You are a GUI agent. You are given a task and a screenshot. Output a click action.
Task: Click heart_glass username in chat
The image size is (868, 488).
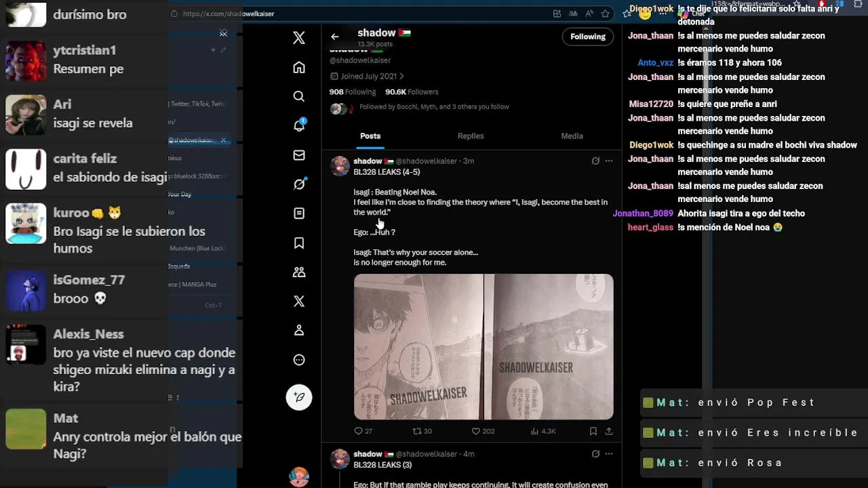[650, 227]
